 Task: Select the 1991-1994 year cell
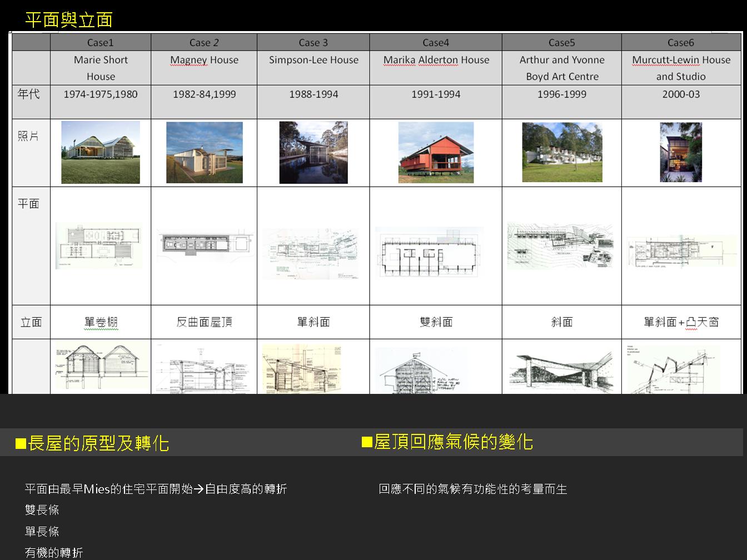(x=436, y=94)
